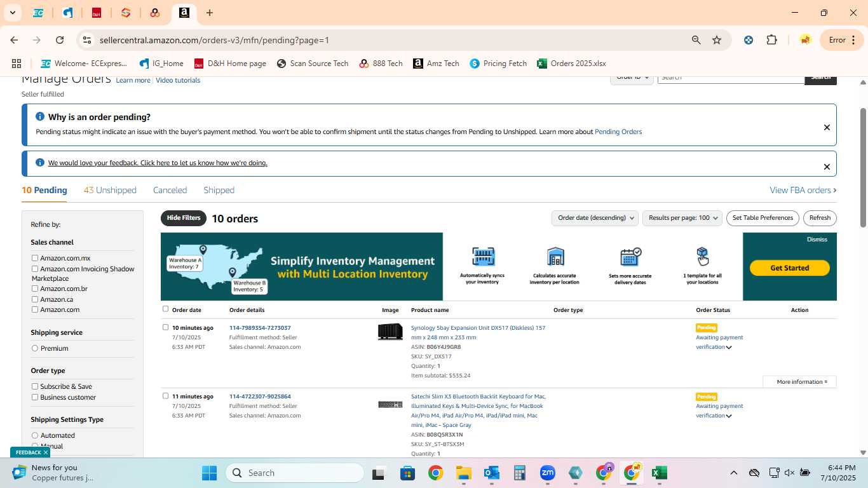This screenshot has height=488, width=868.
Task: Launch Excel from the taskbar
Action: (x=659, y=473)
